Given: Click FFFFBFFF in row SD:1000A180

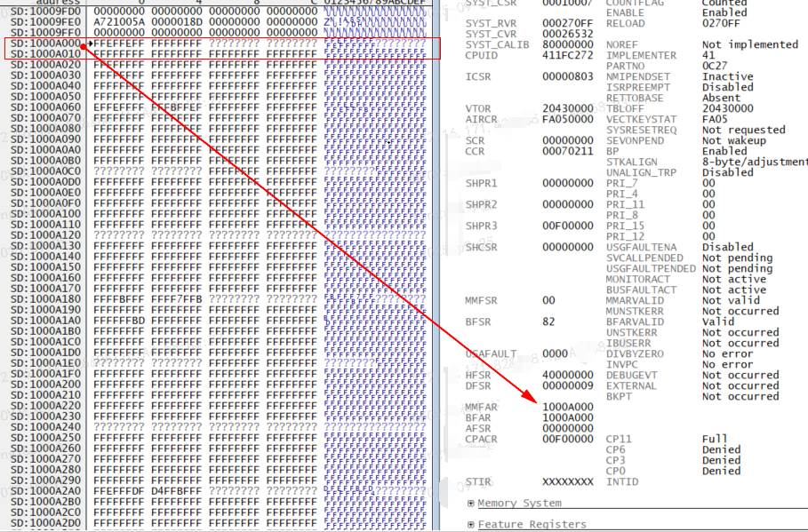Looking at the screenshot, I should click(x=119, y=299).
